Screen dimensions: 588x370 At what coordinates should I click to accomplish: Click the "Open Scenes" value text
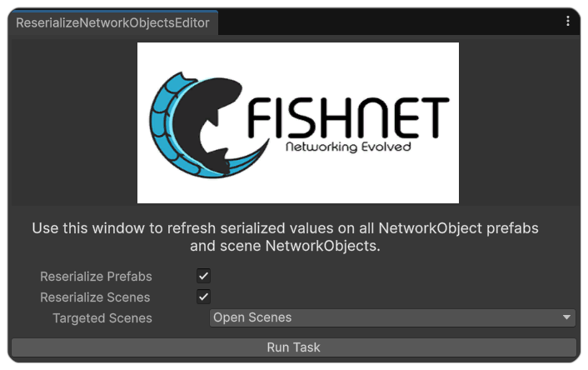(252, 317)
